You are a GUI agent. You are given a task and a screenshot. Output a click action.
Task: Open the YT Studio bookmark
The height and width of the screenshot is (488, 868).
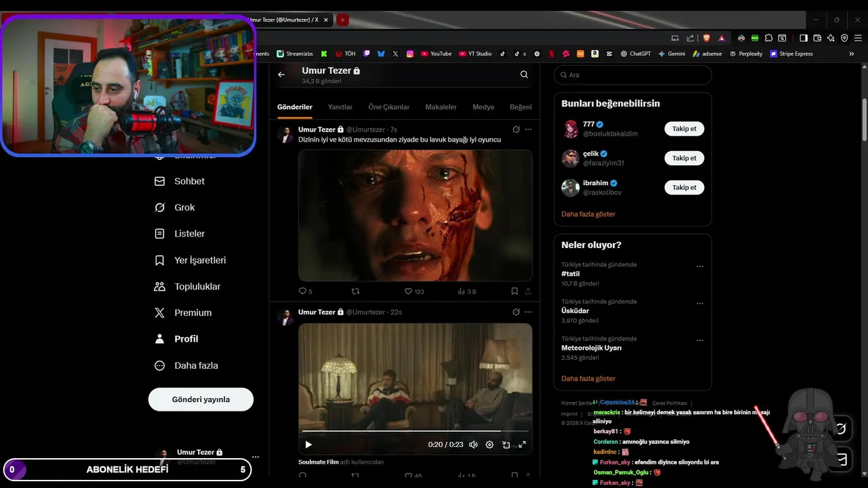[x=475, y=54]
